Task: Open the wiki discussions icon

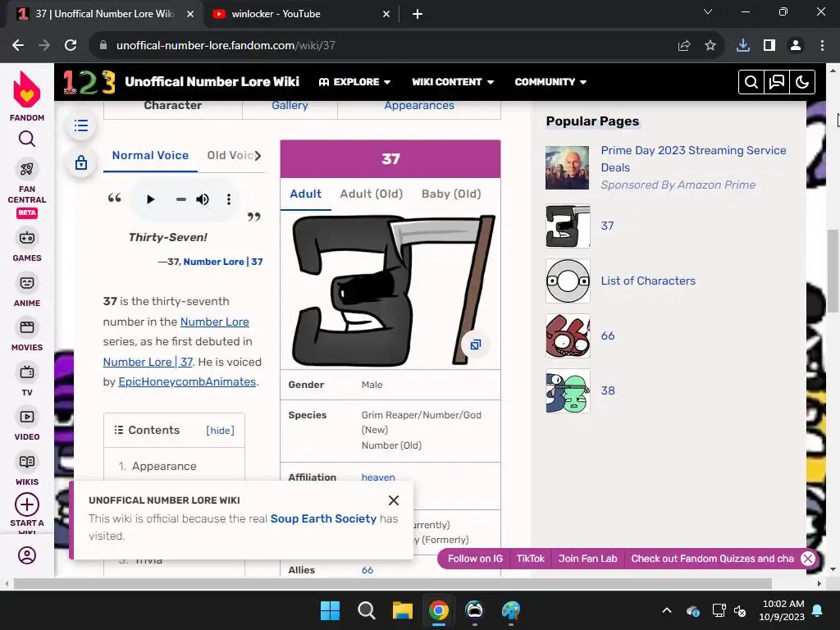Action: [777, 82]
